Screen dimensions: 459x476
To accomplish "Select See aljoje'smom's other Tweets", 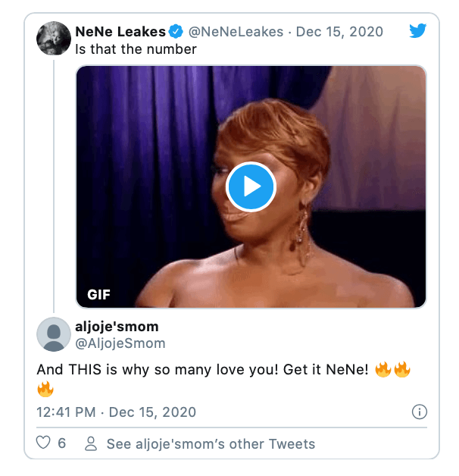I will click(211, 444).
